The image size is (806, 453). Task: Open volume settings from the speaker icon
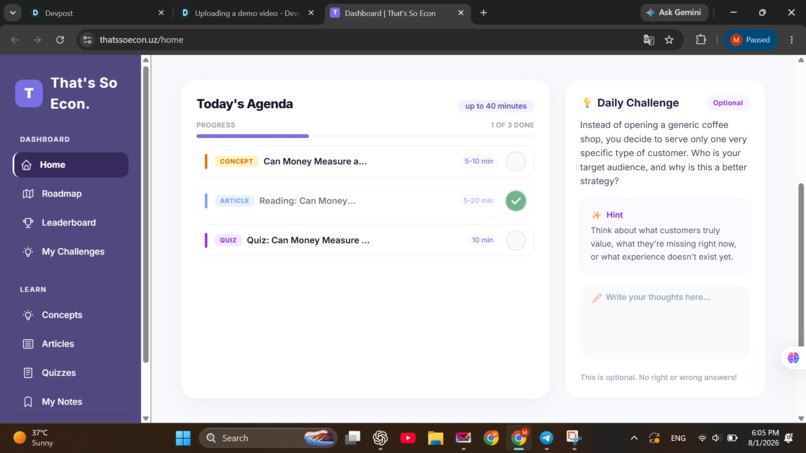pos(716,438)
